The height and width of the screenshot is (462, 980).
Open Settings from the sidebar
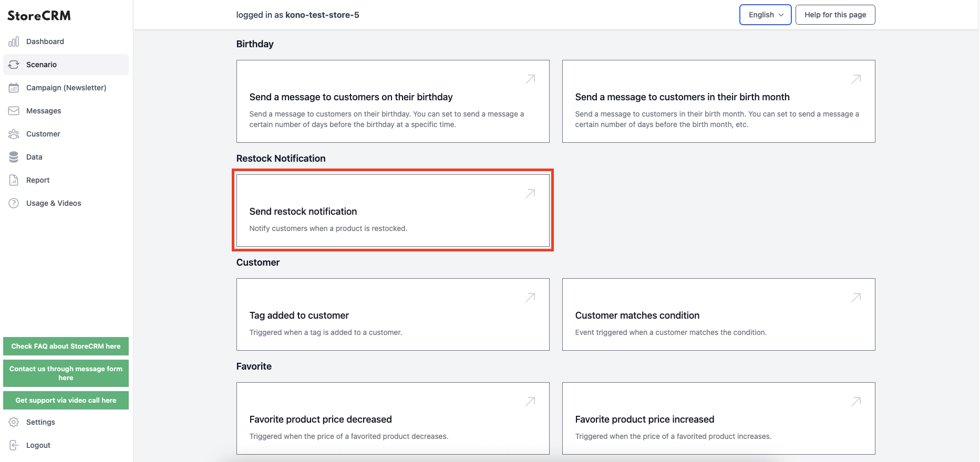(66, 422)
